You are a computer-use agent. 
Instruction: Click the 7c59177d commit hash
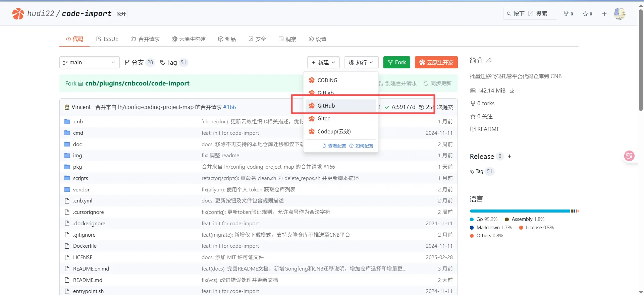click(x=403, y=107)
